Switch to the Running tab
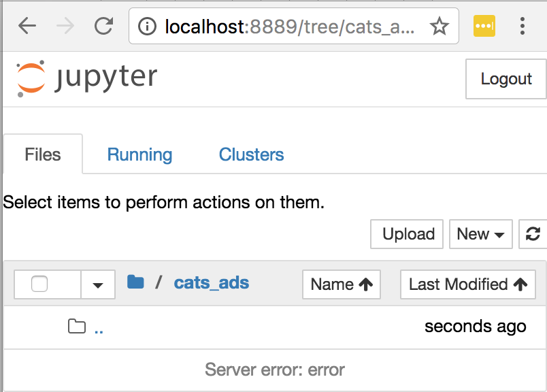The image size is (547, 392). [x=139, y=154]
